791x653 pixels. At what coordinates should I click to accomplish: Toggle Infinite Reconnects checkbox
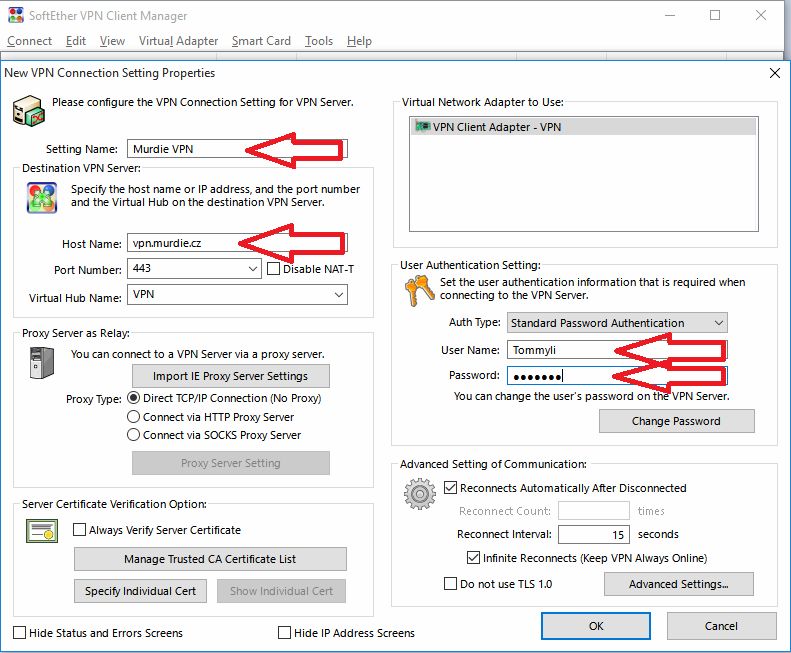tap(473, 558)
